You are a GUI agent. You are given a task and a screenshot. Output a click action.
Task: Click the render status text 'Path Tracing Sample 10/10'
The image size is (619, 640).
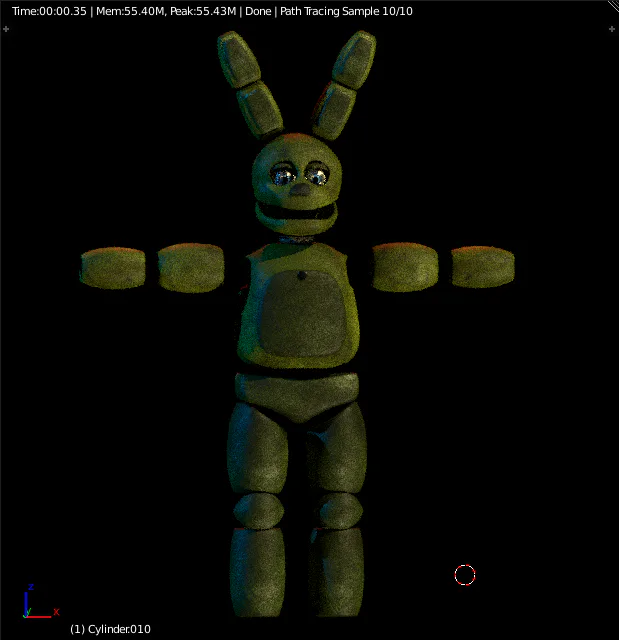point(346,11)
